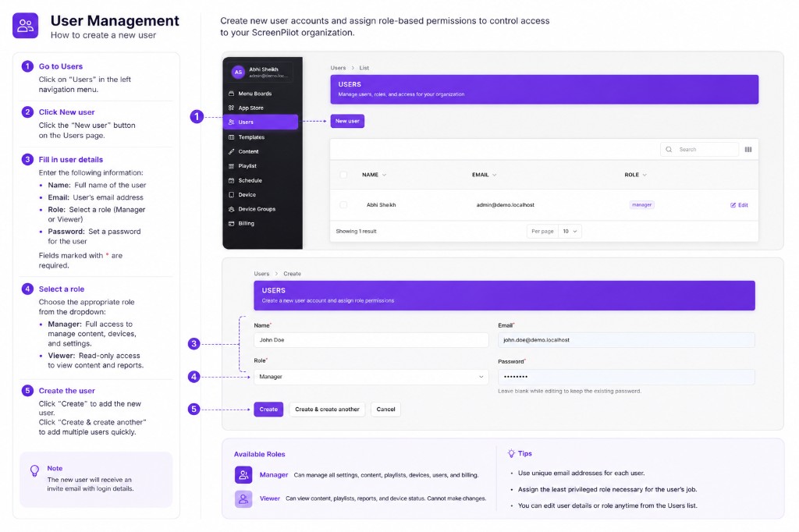Image resolution: width=799 pixels, height=532 pixels.
Task: Click the purple Create button
Action: click(x=268, y=410)
